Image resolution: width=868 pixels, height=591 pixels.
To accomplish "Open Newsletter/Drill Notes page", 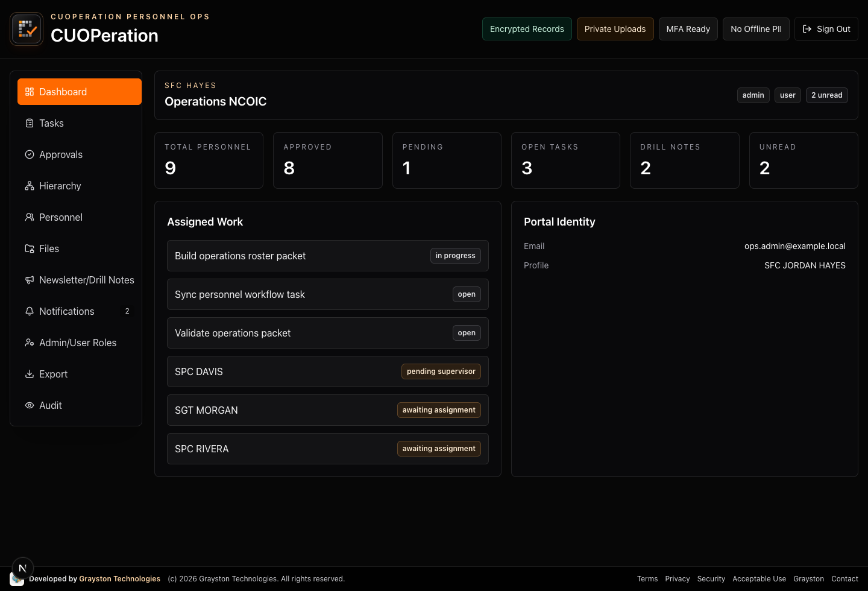I will click(80, 280).
